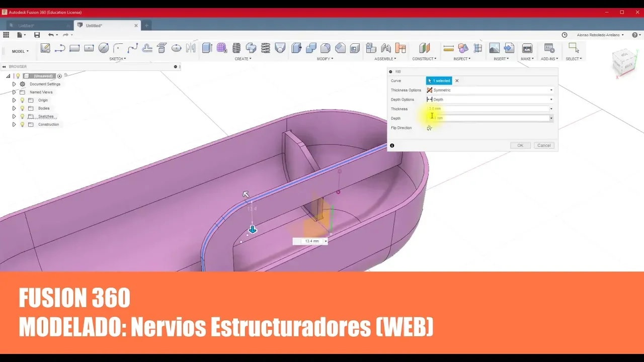The width and height of the screenshot is (644, 362).
Task: Expand the Document Settings node
Action: click(14, 84)
